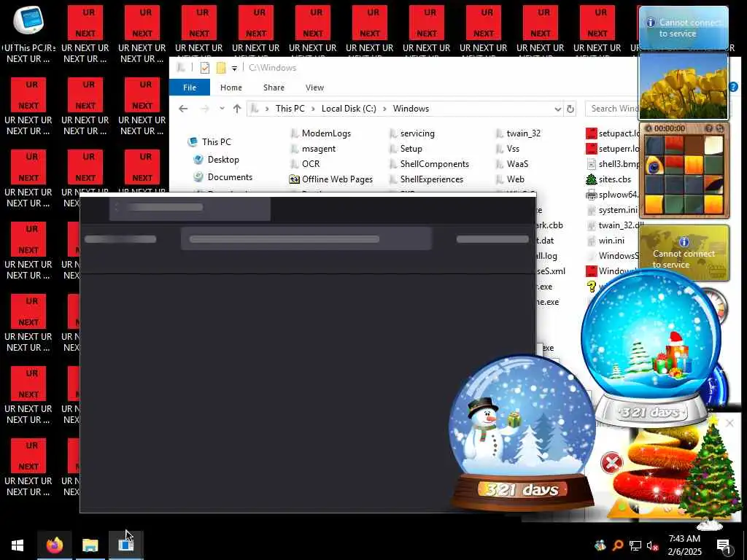Go up one folder level
This screenshot has width=747, height=560.
click(x=237, y=109)
